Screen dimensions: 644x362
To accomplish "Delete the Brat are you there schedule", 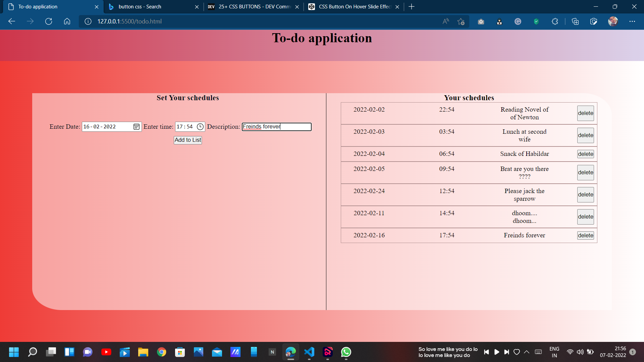I will click(x=586, y=173).
